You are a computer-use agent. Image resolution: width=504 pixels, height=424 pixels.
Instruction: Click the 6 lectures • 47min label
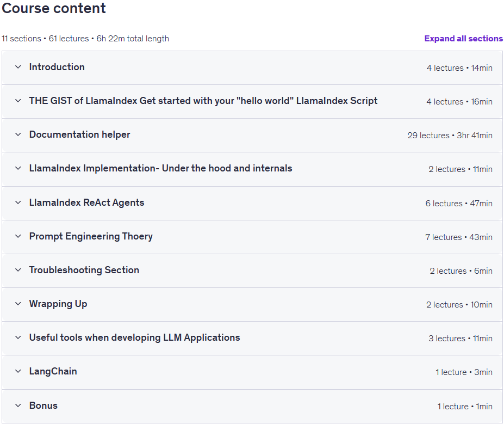[459, 204]
